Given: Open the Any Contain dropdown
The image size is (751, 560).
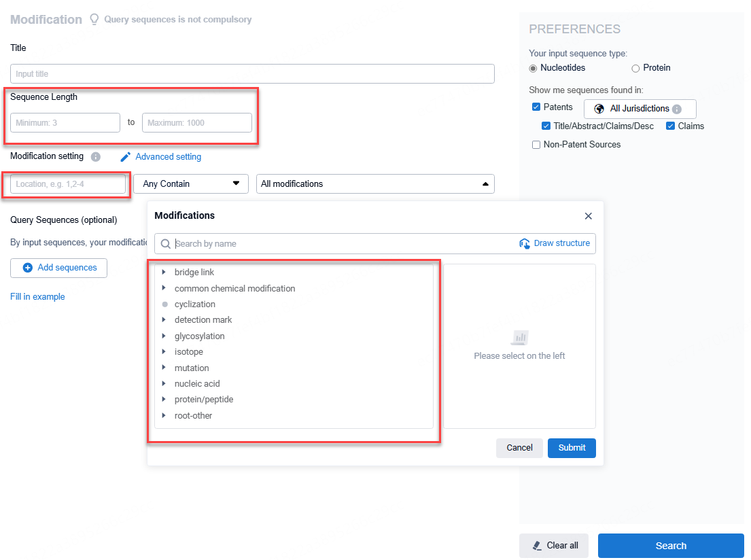Looking at the screenshot, I should 192,183.
